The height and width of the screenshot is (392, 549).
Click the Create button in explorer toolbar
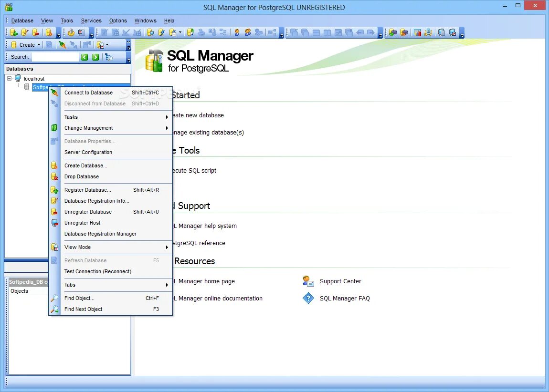[24, 45]
